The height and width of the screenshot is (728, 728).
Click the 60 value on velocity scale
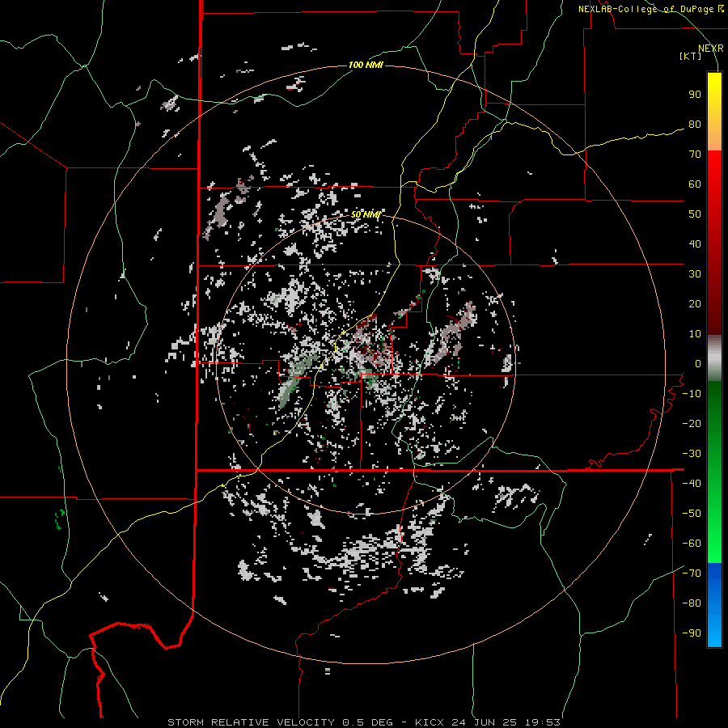coord(695,184)
